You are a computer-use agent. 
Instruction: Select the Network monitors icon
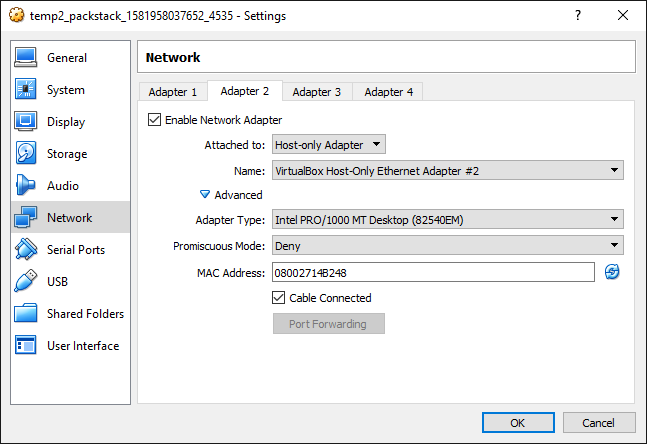click(26, 217)
